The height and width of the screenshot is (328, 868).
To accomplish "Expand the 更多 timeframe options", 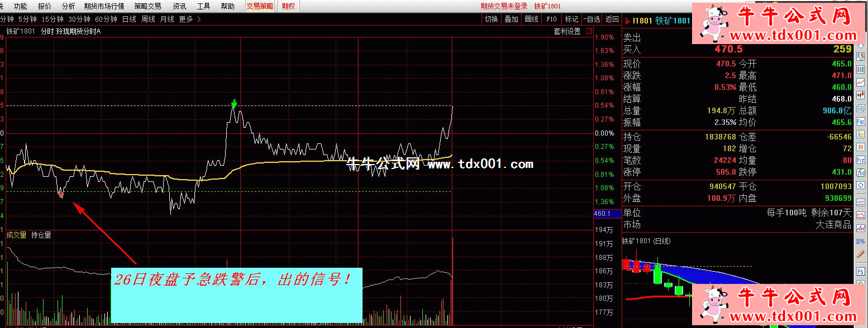I will coord(190,20).
